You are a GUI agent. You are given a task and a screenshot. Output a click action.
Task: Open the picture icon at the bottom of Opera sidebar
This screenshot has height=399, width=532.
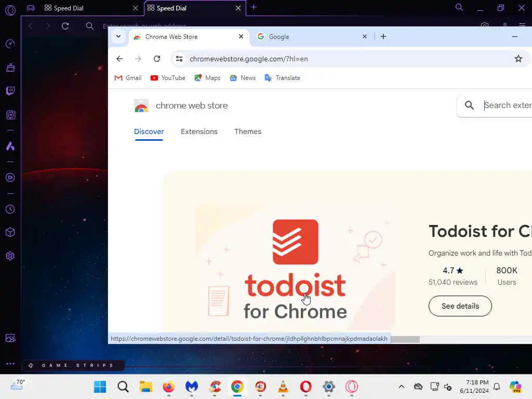click(10, 338)
